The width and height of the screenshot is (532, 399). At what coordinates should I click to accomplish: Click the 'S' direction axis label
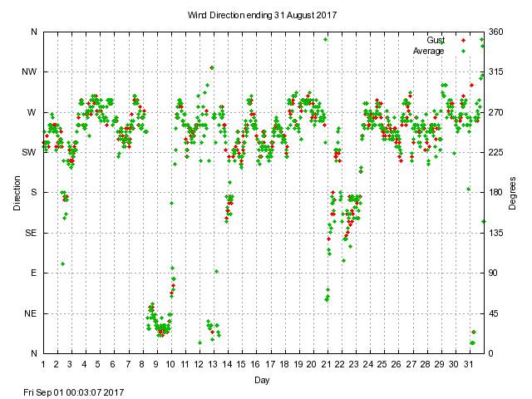point(33,192)
